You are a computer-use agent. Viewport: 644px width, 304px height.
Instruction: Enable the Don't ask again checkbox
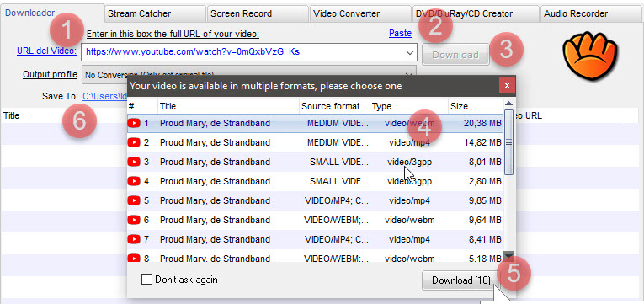146,280
